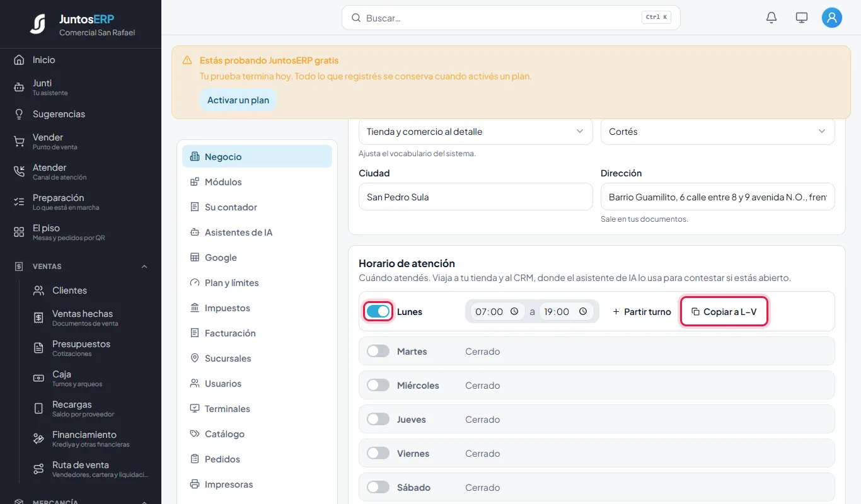Click the Financiamiento handshake icon

pos(39,438)
